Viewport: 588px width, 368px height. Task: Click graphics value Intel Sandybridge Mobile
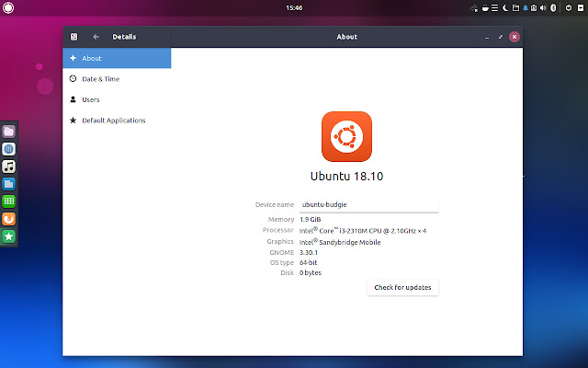[340, 242]
